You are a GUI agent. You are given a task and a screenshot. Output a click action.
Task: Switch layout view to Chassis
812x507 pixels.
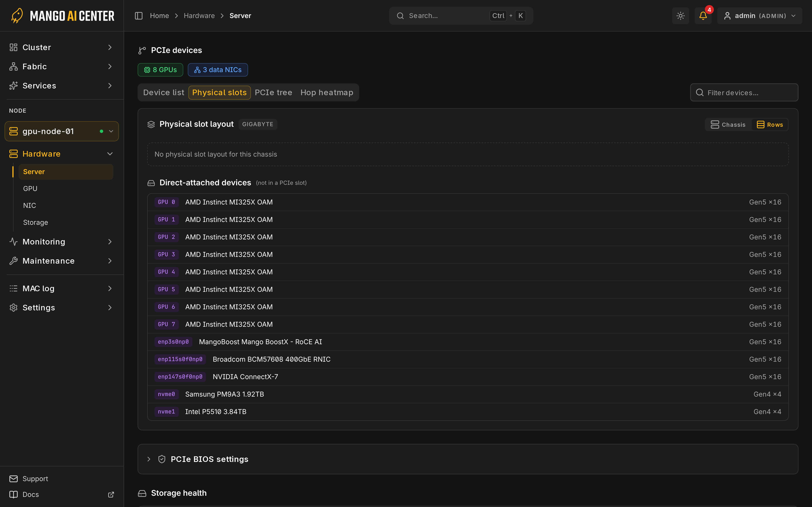click(x=728, y=124)
